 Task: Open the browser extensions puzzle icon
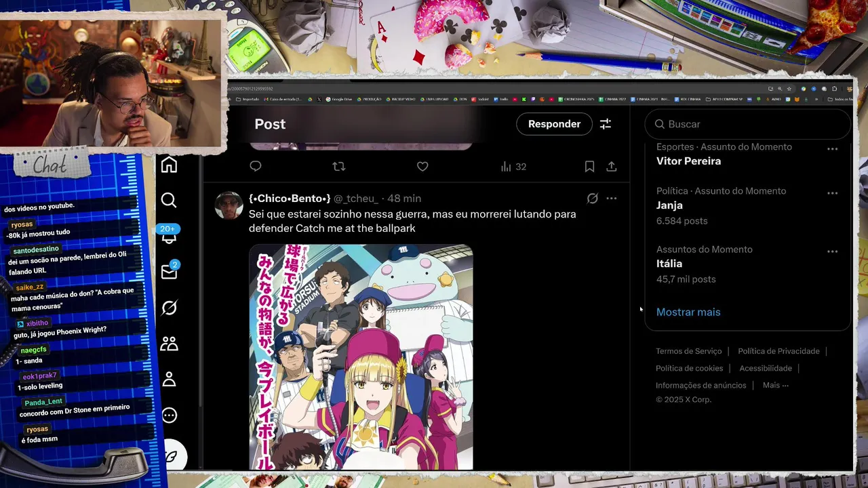point(835,89)
